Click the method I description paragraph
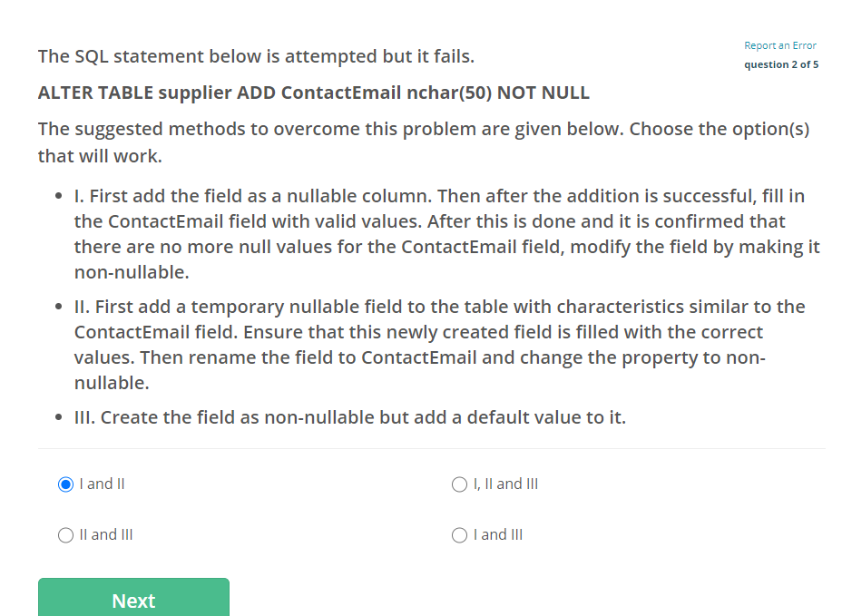The height and width of the screenshot is (616, 842). point(446,234)
